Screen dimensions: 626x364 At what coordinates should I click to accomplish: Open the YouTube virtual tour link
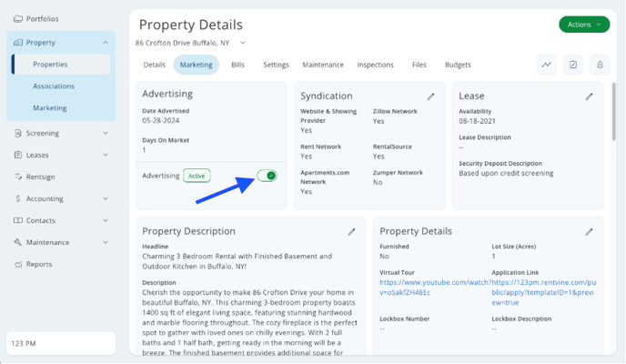[x=428, y=288]
